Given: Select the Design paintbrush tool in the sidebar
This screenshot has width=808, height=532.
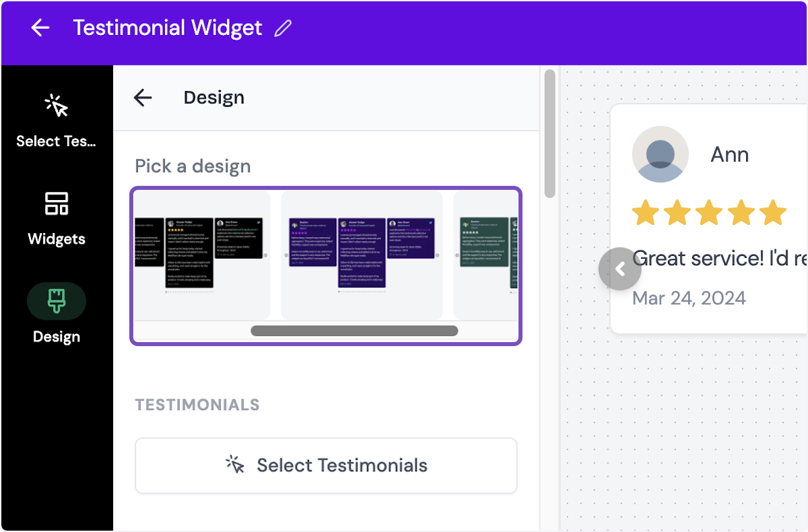Looking at the screenshot, I should point(57,301).
